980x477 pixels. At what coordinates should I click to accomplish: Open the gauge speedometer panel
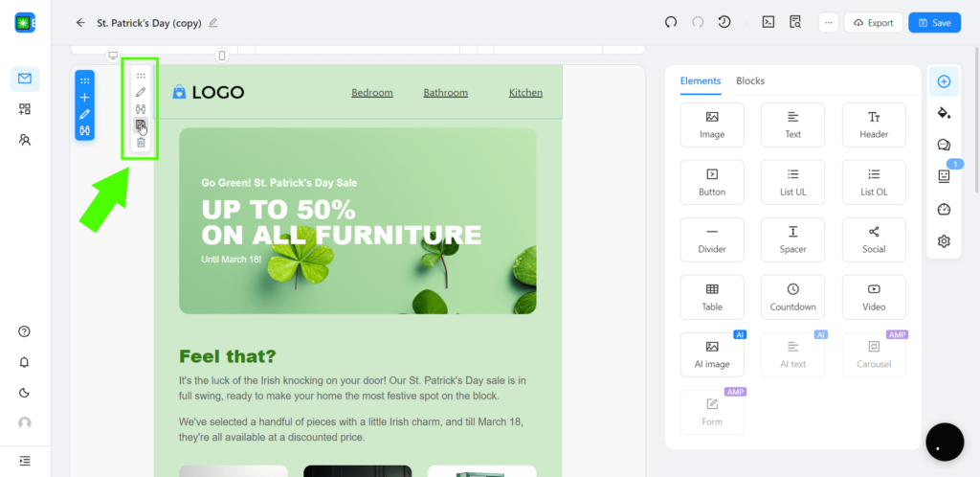pyautogui.click(x=944, y=210)
